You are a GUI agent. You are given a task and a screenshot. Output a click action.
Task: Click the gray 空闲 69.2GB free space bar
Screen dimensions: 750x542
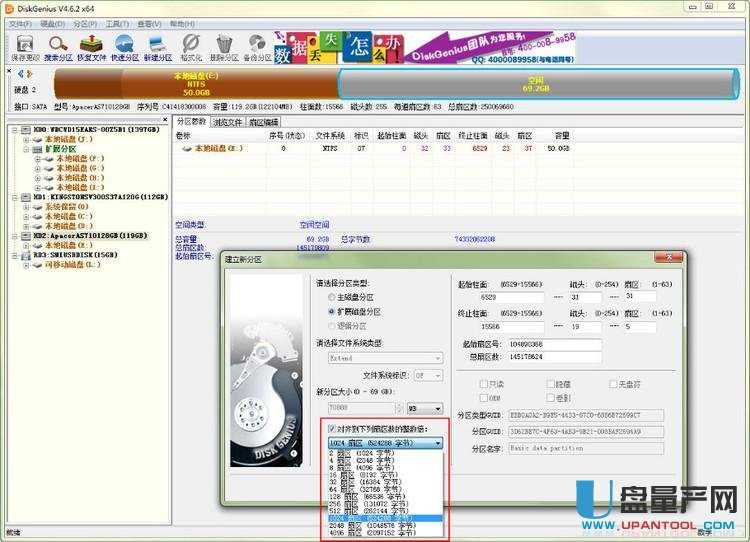(x=536, y=82)
